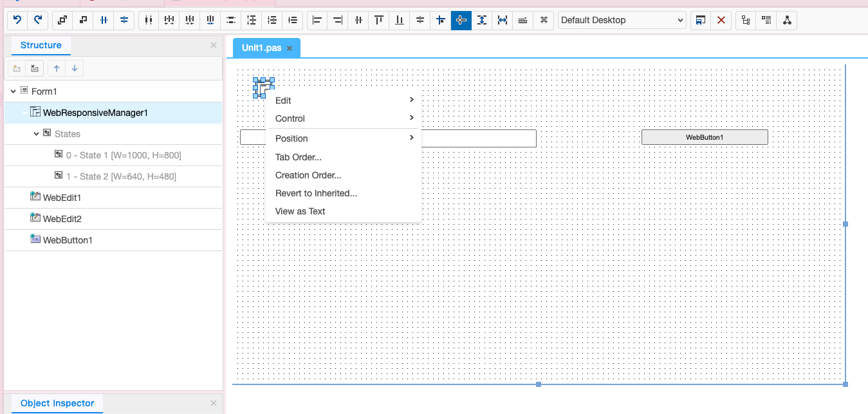Screen dimensions: 868x414
Task: Collapse the Form1 tree node
Action: click(13, 91)
